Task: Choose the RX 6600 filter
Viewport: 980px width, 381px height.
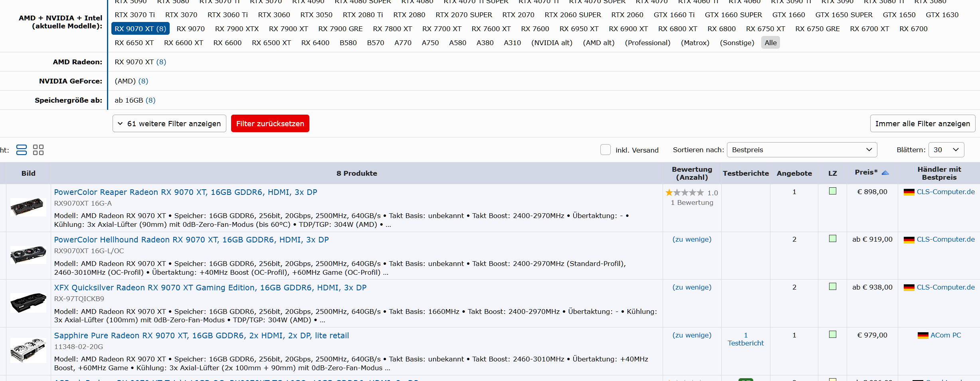Action: pyautogui.click(x=228, y=43)
